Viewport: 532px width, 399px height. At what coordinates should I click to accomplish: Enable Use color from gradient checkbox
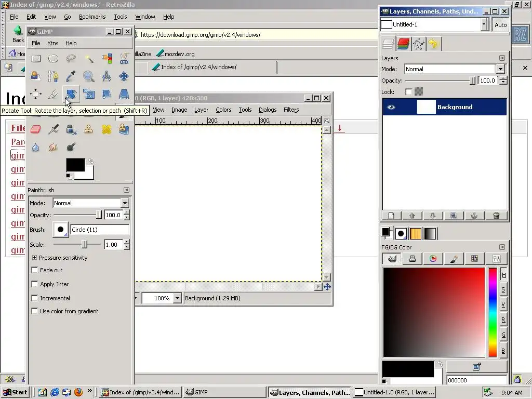point(34,311)
